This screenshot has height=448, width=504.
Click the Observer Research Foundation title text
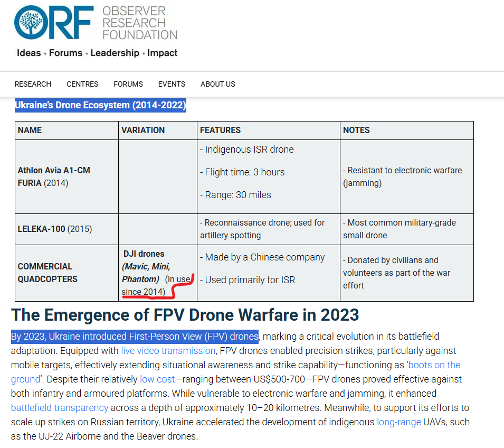pos(140,23)
